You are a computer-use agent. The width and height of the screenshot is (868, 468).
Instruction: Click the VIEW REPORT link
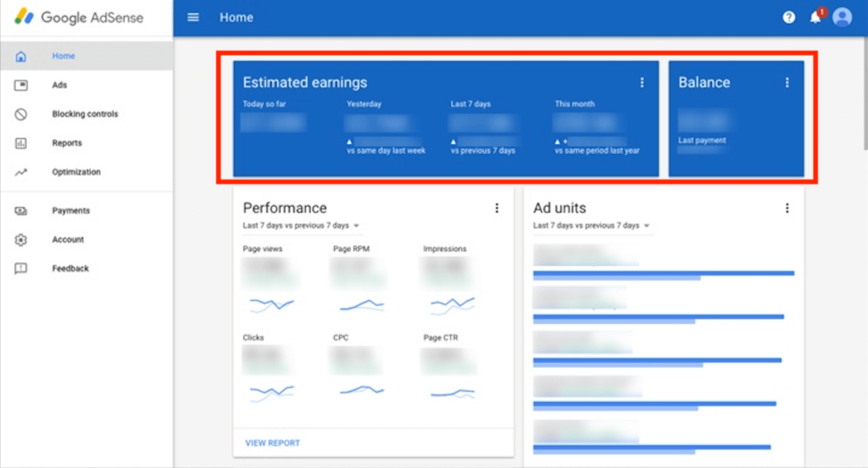click(x=272, y=443)
